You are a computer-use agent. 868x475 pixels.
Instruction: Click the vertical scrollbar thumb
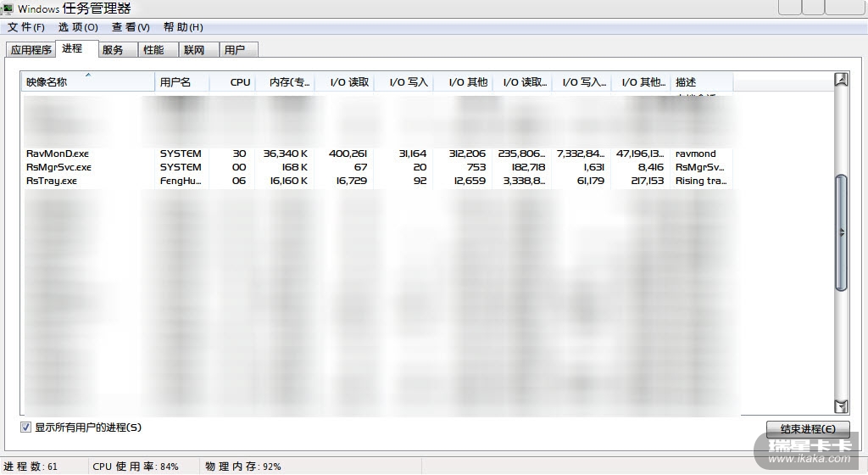842,232
